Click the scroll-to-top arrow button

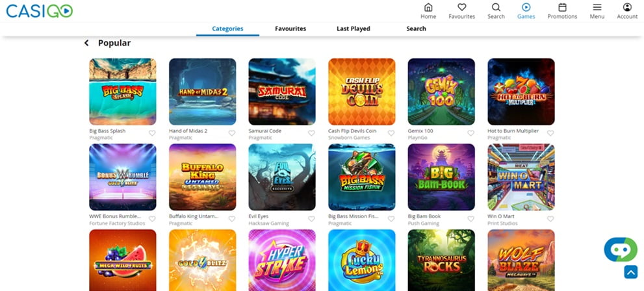(630, 272)
